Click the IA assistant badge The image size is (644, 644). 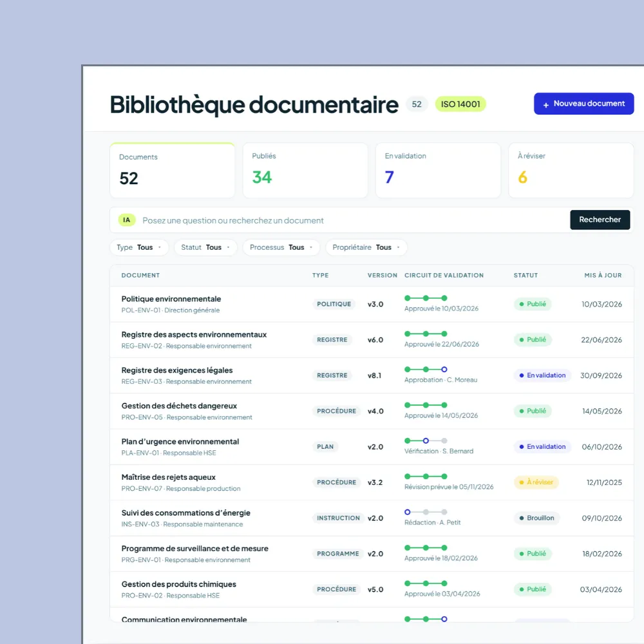[126, 220]
